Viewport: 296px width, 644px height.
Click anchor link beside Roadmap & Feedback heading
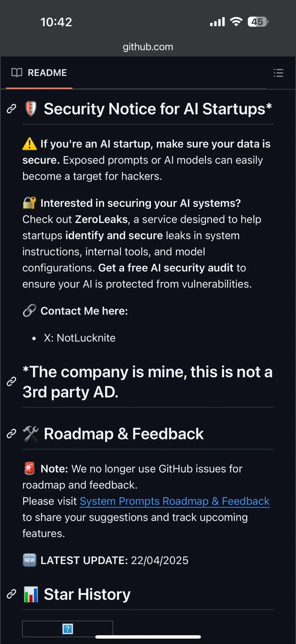tap(12, 434)
